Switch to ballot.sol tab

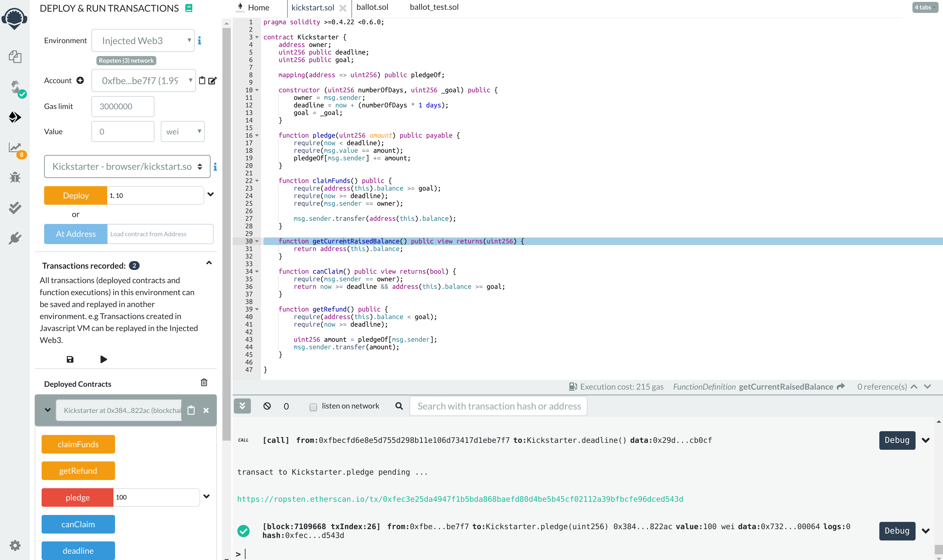(x=372, y=7)
